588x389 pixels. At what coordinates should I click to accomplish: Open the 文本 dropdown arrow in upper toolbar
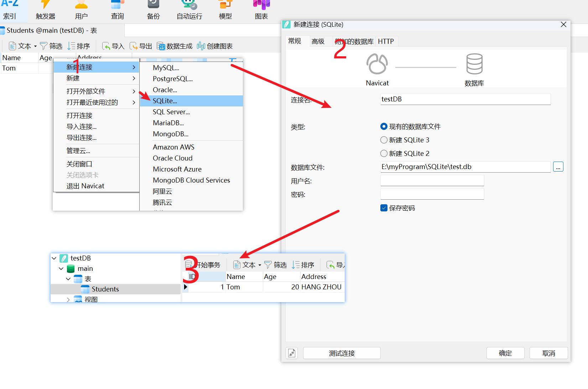[35, 46]
